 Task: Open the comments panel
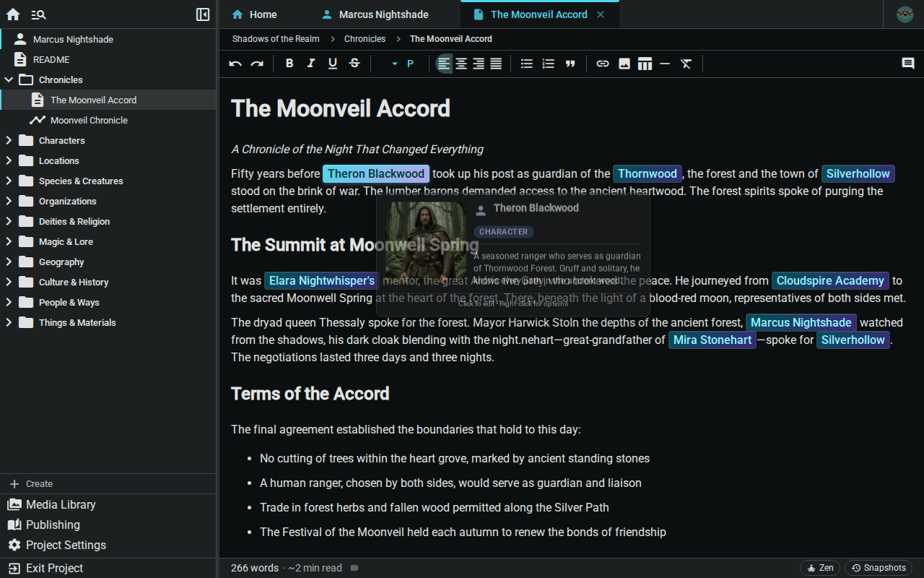[908, 64]
